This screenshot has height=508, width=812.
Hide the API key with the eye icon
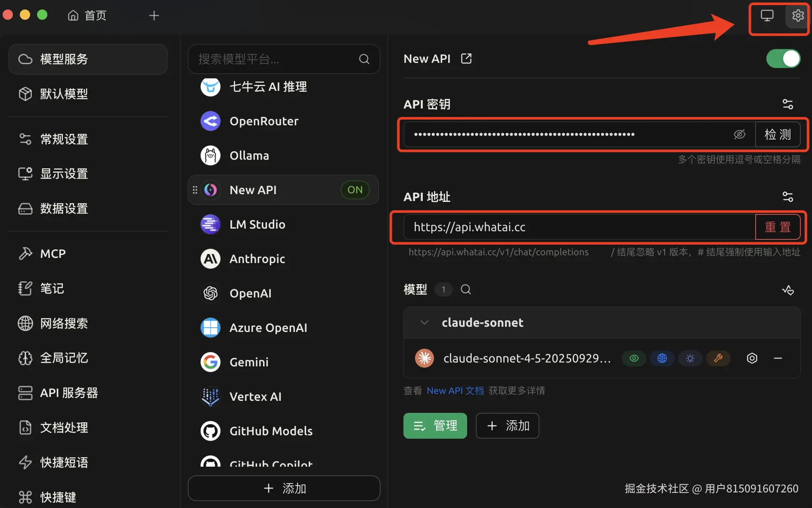(740, 134)
